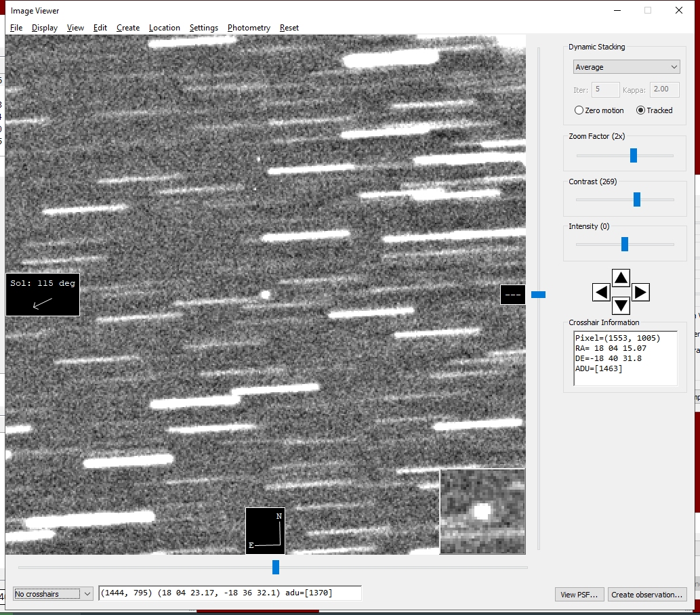
Task: Expand the No crosshairs dropdown
Action: click(x=53, y=594)
